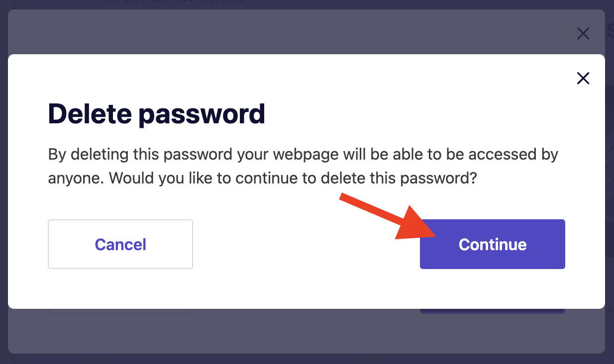Click the background modal's close icon
614x364 pixels.
coord(583,34)
